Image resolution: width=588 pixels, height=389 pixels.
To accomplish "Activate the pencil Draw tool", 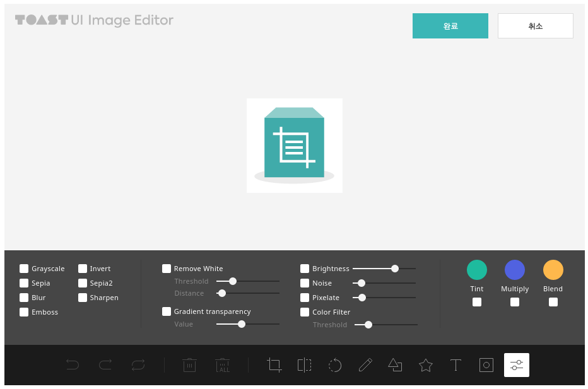I will pyautogui.click(x=365, y=365).
